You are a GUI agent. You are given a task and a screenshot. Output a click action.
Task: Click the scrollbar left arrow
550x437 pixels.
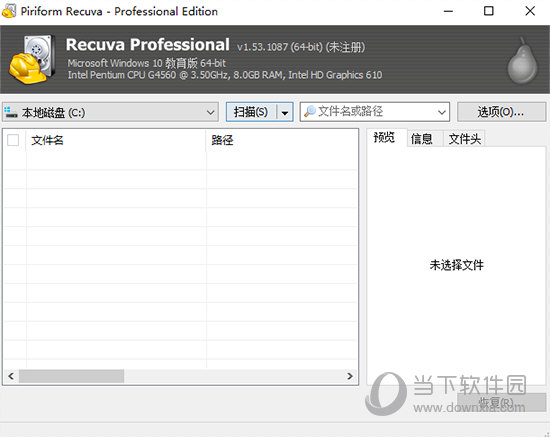point(11,376)
